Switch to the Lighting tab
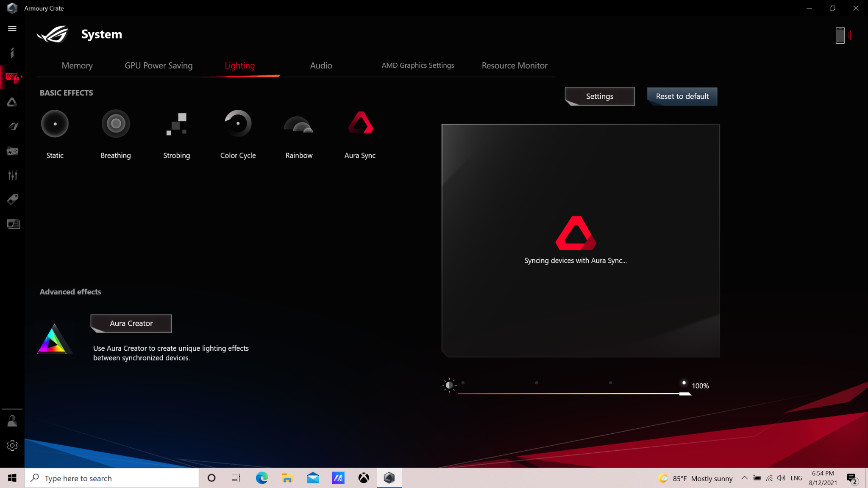Screen dimensions: 868x488 (240, 66)
